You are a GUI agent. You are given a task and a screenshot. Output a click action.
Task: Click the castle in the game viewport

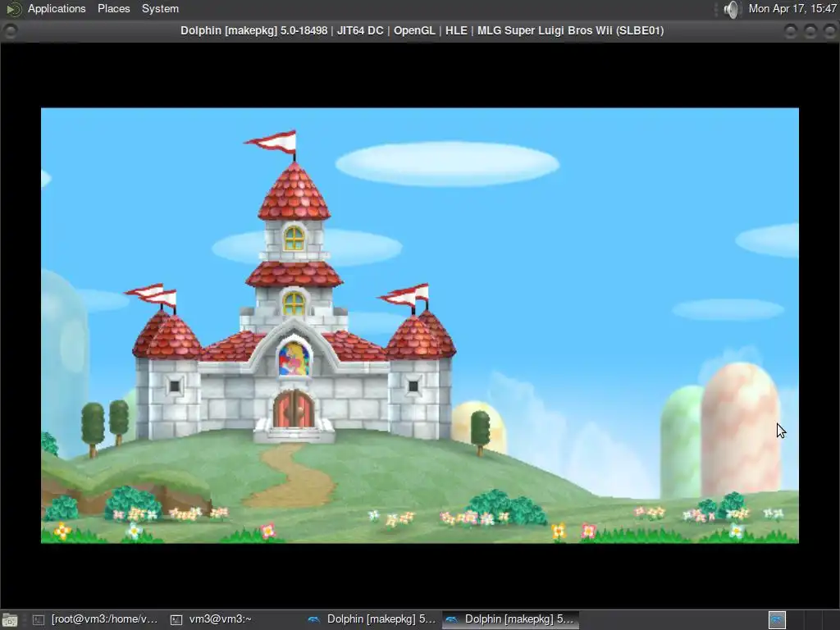(294, 322)
